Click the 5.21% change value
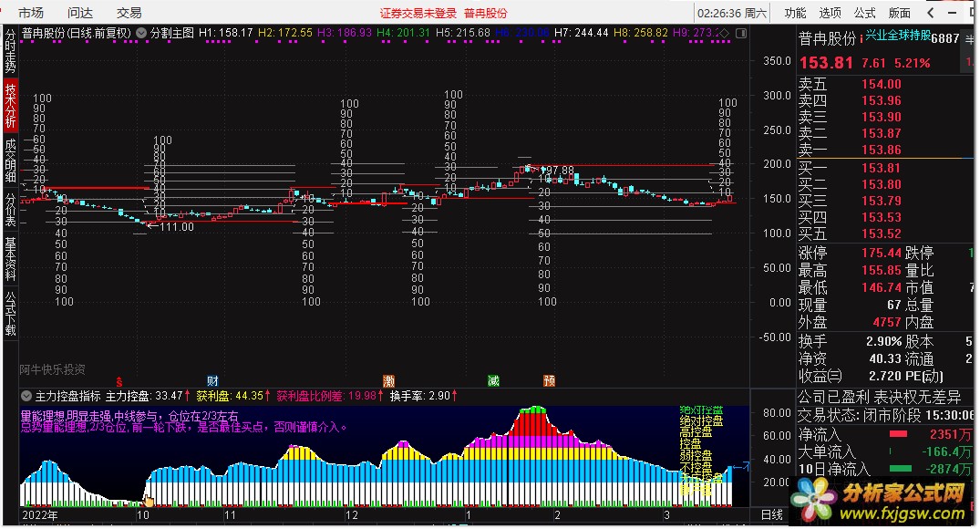The image size is (980, 529). pos(912,63)
